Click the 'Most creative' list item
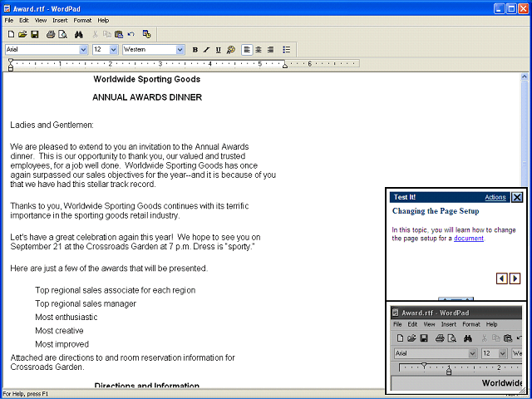 click(x=59, y=331)
